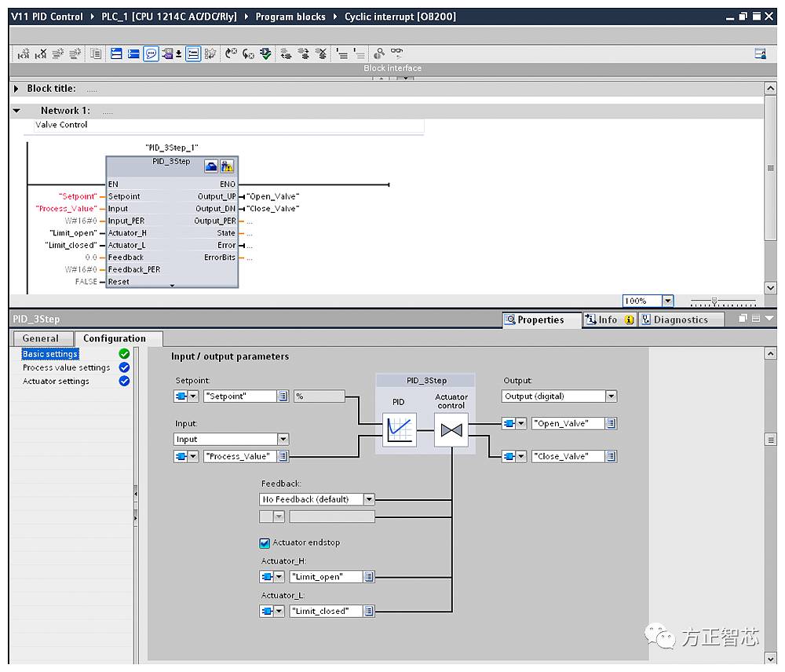This screenshot has width=785, height=672.
Task: Open the PID_3Step block configuration toolbox icon
Action: pyautogui.click(x=211, y=166)
